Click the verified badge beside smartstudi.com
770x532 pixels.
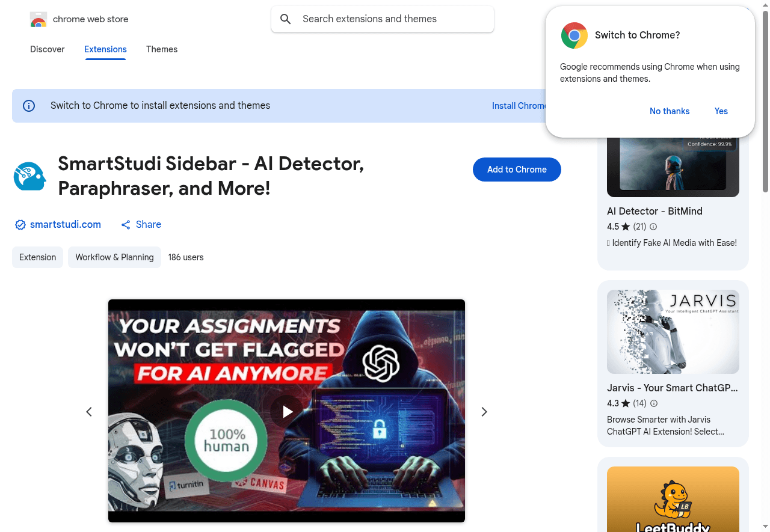(x=20, y=224)
